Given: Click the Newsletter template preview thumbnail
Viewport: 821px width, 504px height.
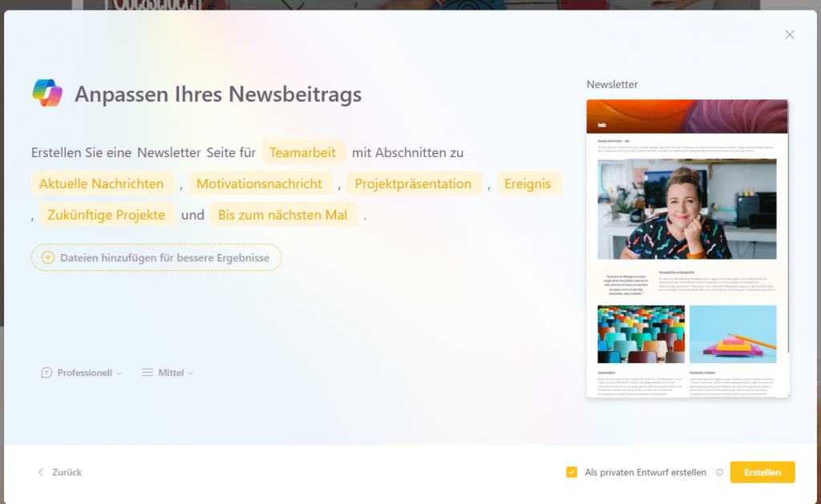Looking at the screenshot, I should (x=687, y=248).
